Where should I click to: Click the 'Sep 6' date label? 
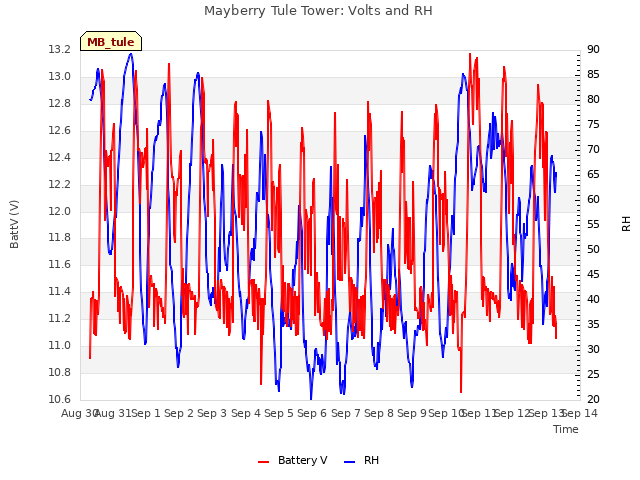point(312,413)
